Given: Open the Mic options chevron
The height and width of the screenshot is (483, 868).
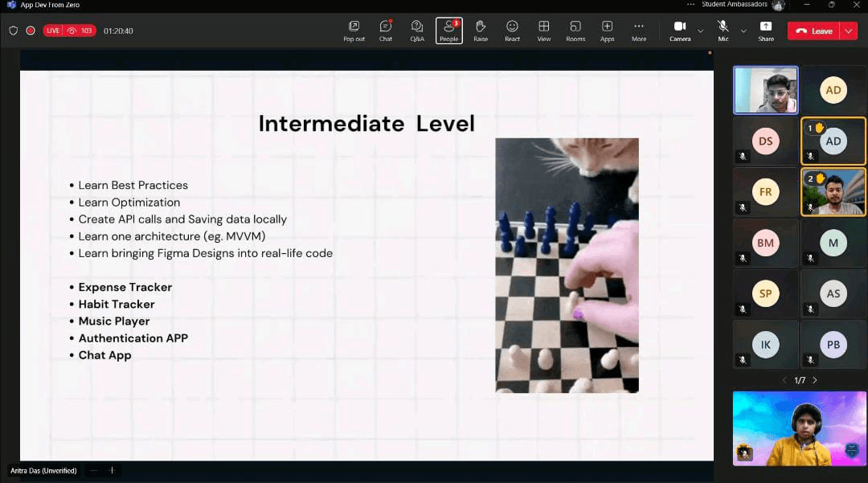Looking at the screenshot, I should coord(743,32).
